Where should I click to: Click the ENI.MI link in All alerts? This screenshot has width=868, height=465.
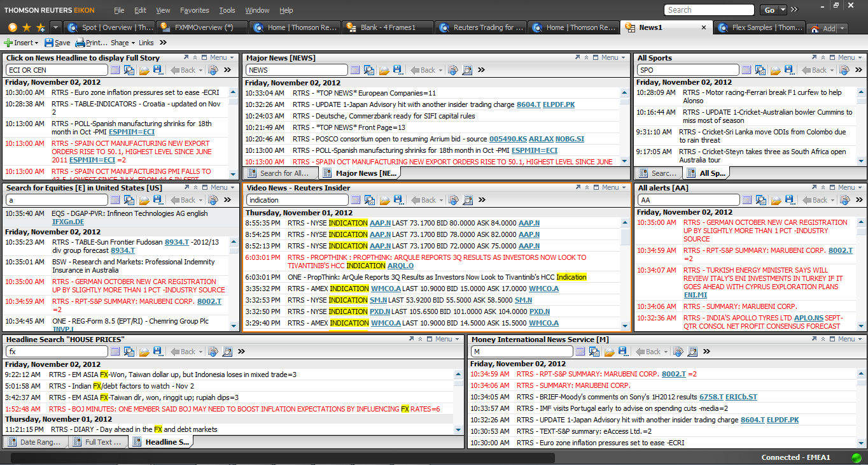tap(696, 295)
